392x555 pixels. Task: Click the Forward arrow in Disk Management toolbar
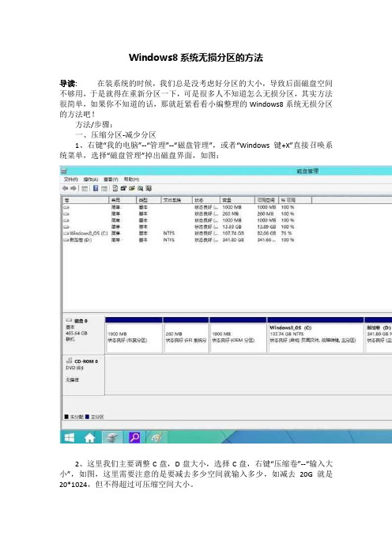73,188
